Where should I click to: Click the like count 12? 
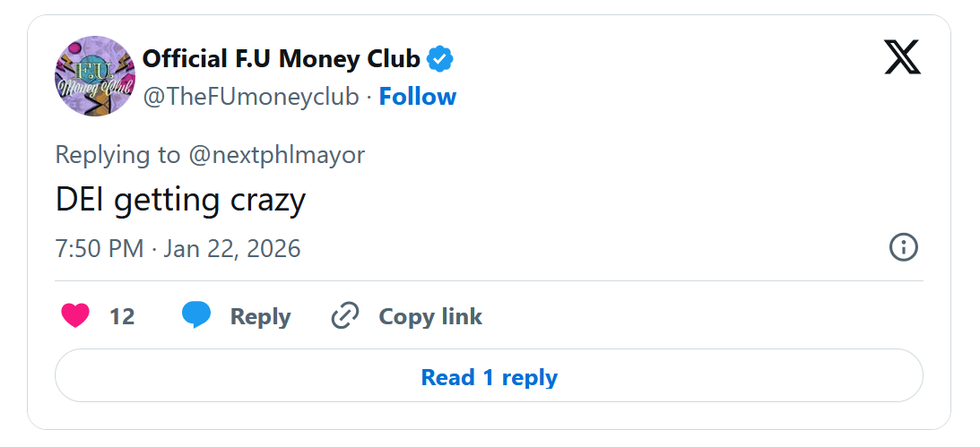pyautogui.click(x=122, y=316)
